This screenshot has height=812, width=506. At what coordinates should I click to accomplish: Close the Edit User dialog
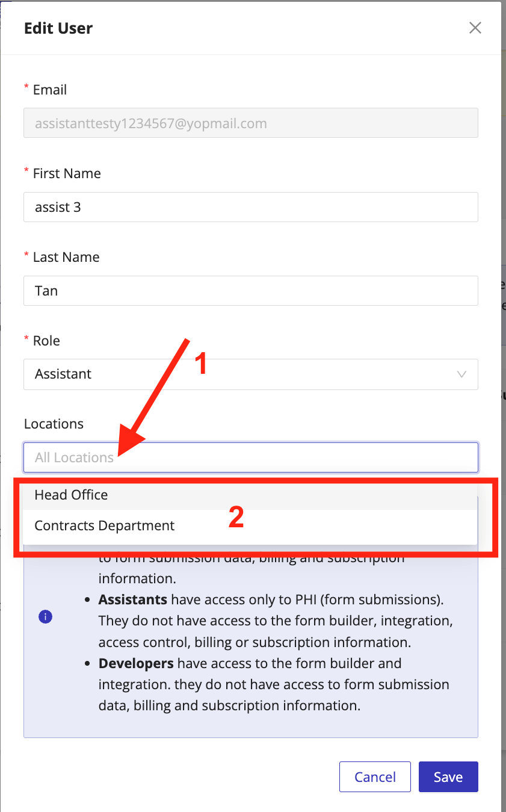pos(475,28)
